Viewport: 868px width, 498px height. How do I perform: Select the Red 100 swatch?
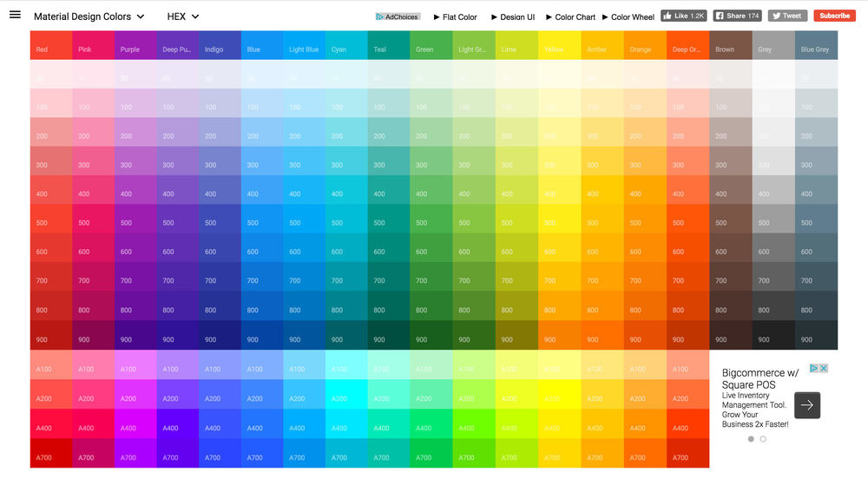[x=51, y=103]
